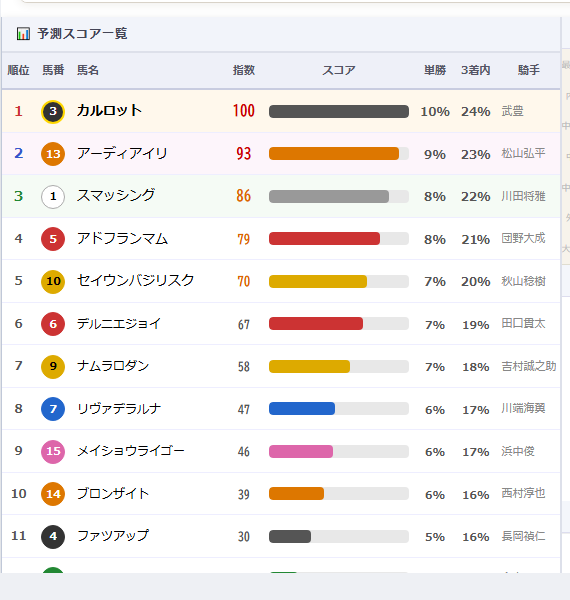Click horse number 10 badge for セイウンバジリスク
Screen dimensions: 570x600
[x=53, y=282]
